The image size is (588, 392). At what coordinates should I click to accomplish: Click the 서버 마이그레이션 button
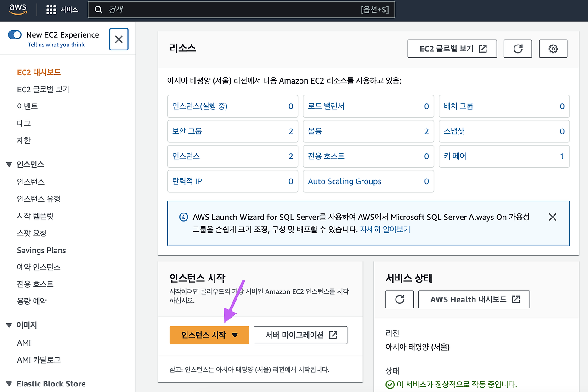300,335
